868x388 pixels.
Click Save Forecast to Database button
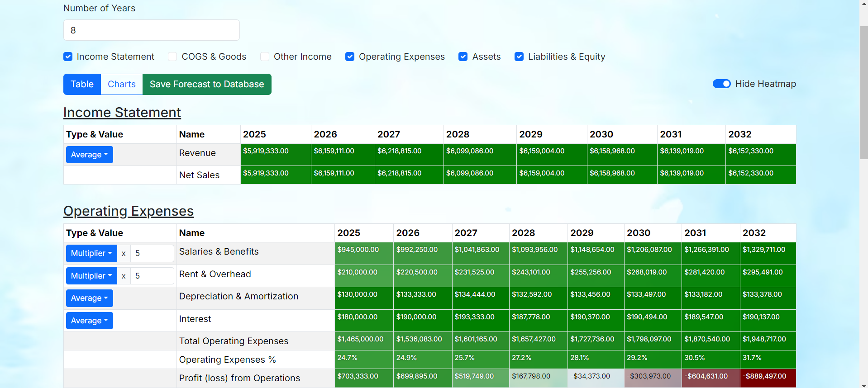click(x=207, y=84)
